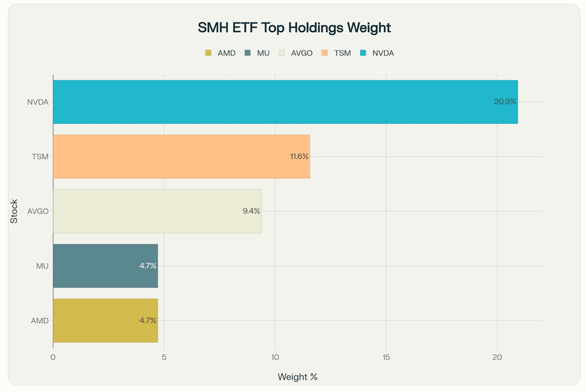This screenshot has width=586, height=392.
Task: Click the MU legend color swatch
Action: pyautogui.click(x=248, y=53)
